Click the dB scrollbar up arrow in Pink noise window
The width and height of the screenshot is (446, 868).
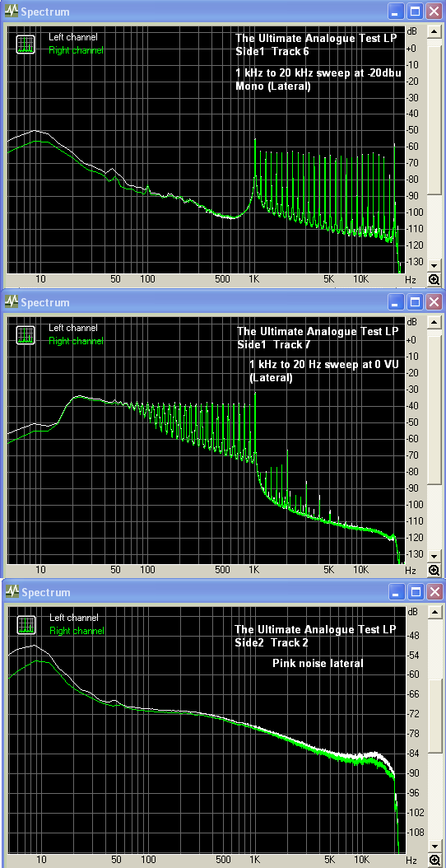(434, 613)
